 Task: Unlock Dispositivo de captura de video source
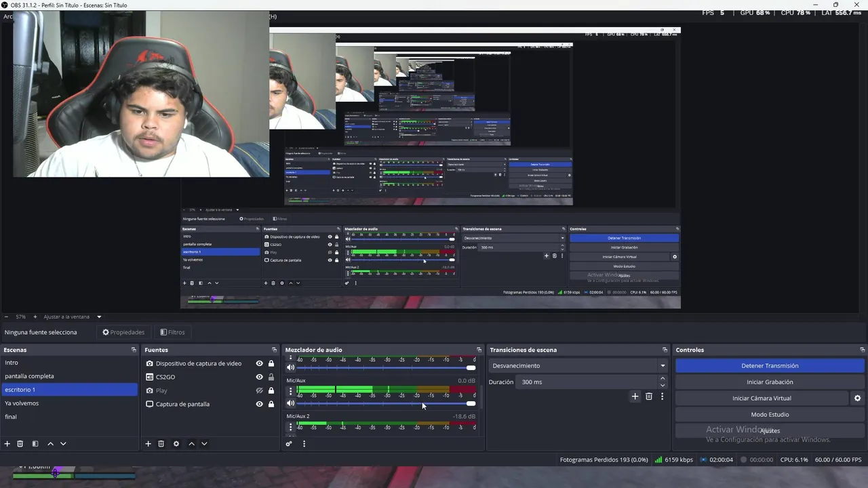click(x=271, y=363)
